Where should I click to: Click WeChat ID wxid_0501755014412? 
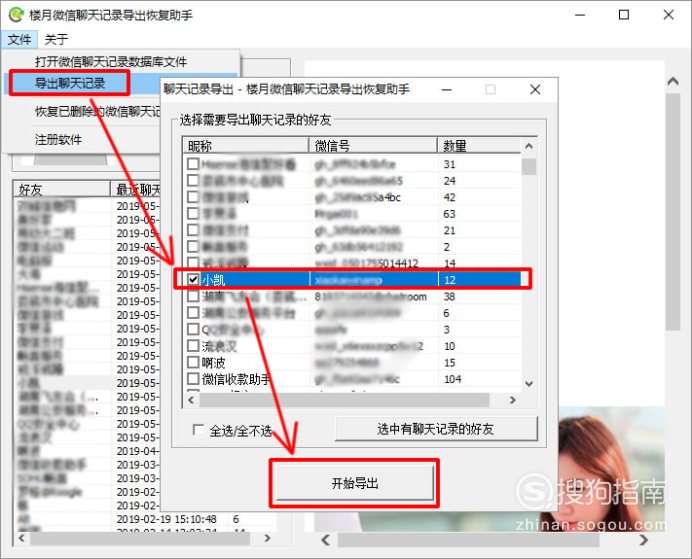point(366,263)
